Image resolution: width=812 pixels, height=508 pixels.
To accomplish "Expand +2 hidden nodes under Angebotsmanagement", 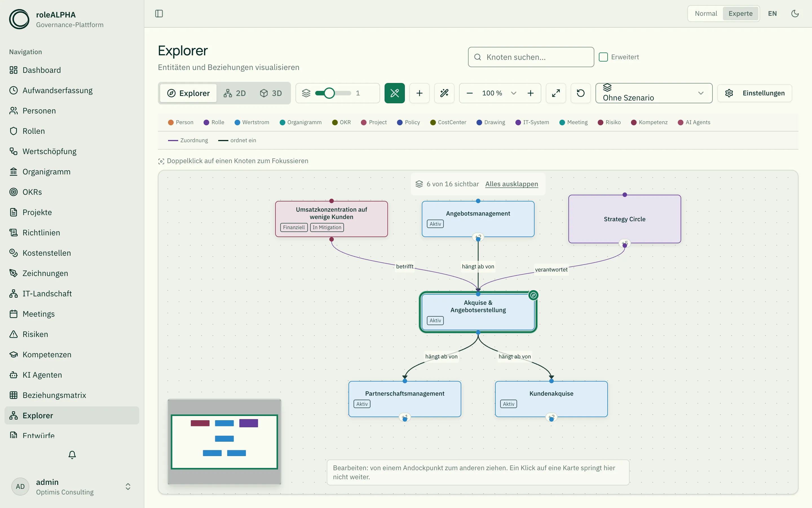I will tap(478, 237).
